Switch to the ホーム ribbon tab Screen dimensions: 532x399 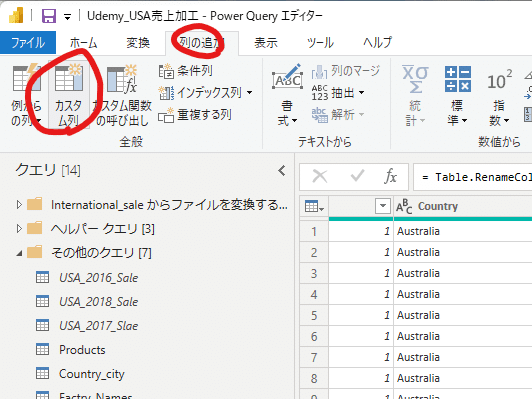click(x=83, y=43)
